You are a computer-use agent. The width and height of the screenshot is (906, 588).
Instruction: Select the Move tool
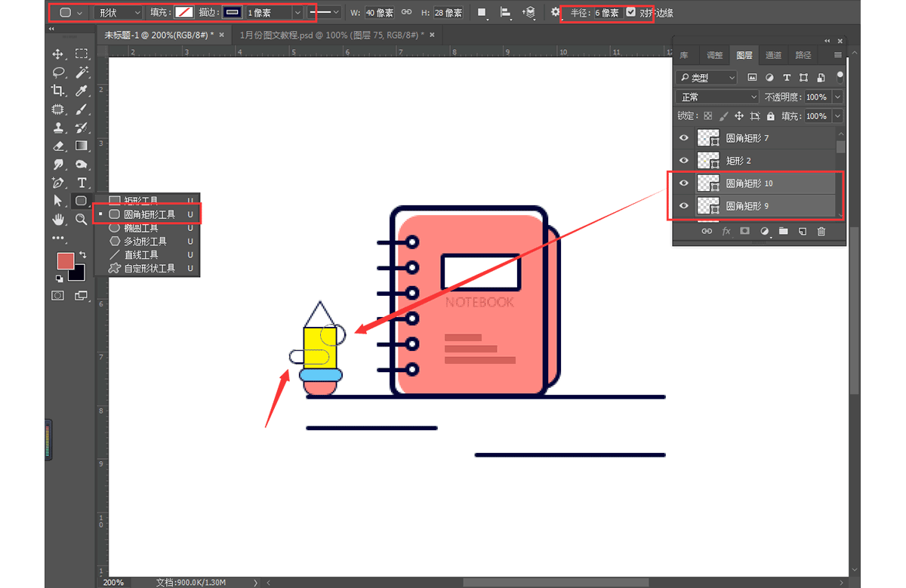[57, 54]
